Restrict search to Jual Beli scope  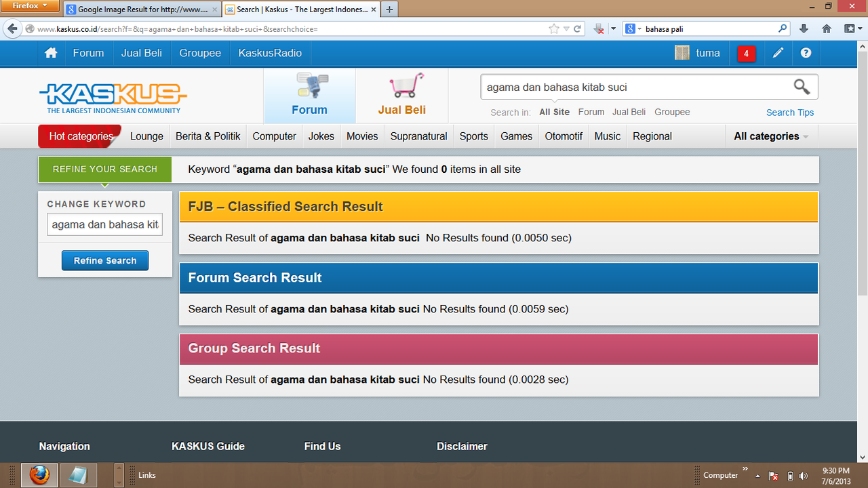click(629, 112)
